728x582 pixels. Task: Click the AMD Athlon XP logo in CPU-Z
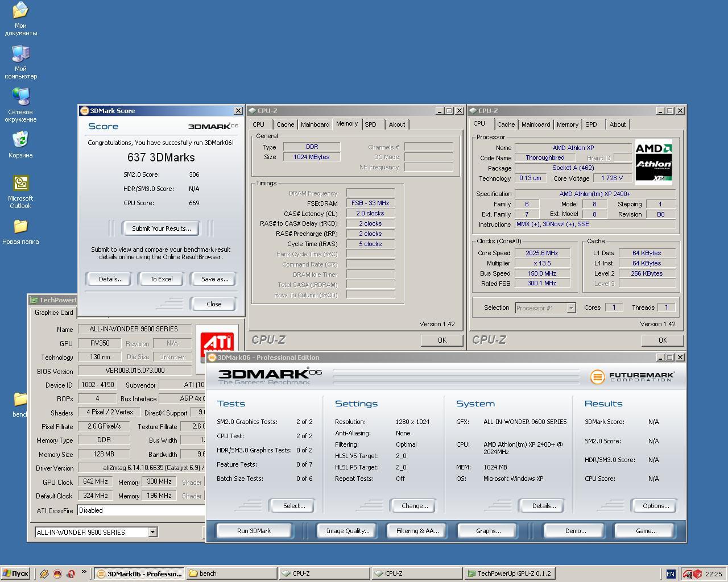pos(653,163)
